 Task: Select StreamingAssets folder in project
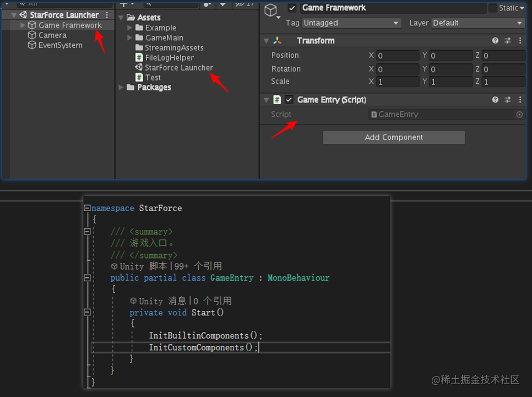click(x=174, y=47)
